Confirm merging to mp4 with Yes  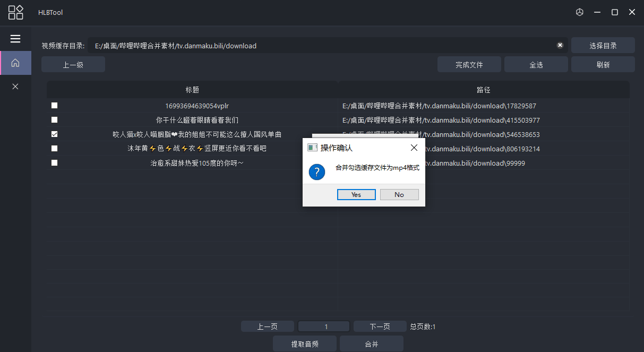356,194
